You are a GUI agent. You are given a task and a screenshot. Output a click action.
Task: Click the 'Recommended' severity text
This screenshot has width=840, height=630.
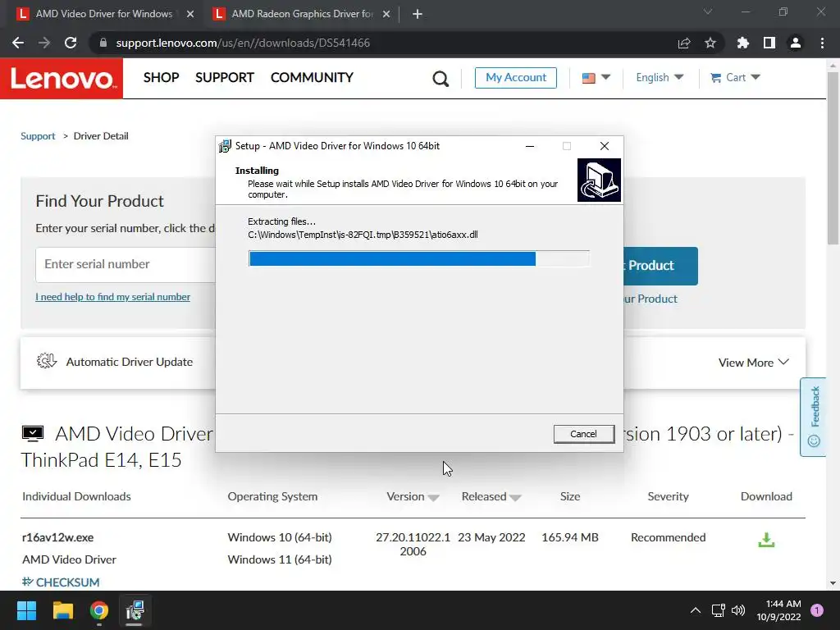click(668, 537)
